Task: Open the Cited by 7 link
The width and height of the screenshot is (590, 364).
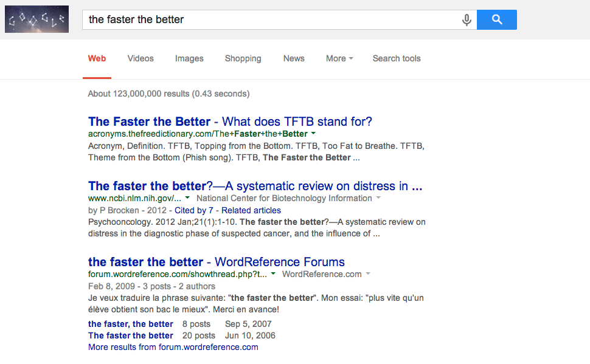Action: tap(194, 210)
